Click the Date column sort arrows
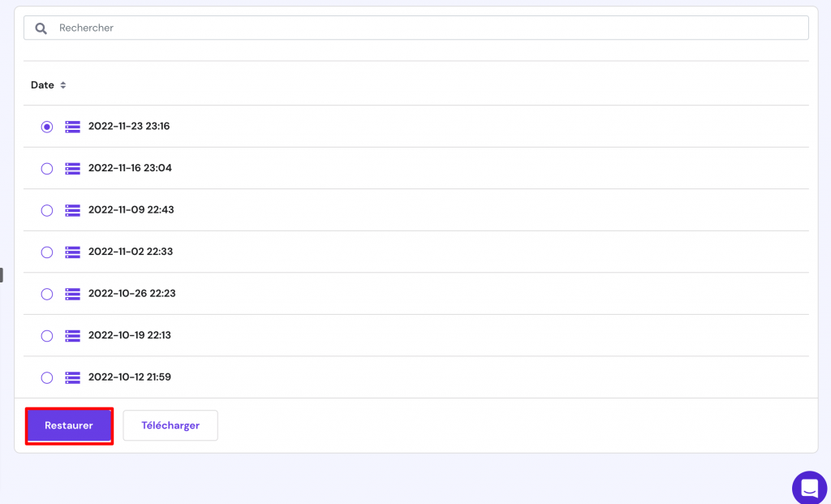 [60, 85]
